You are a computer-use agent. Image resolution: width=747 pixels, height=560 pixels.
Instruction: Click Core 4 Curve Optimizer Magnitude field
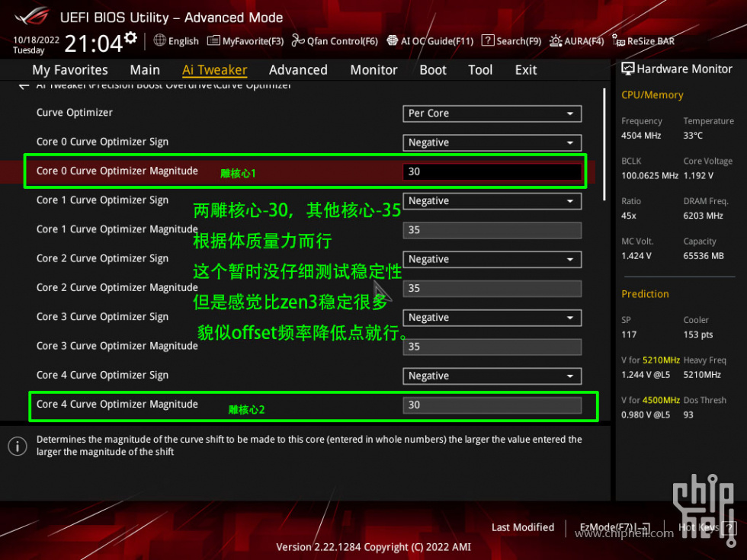492,405
